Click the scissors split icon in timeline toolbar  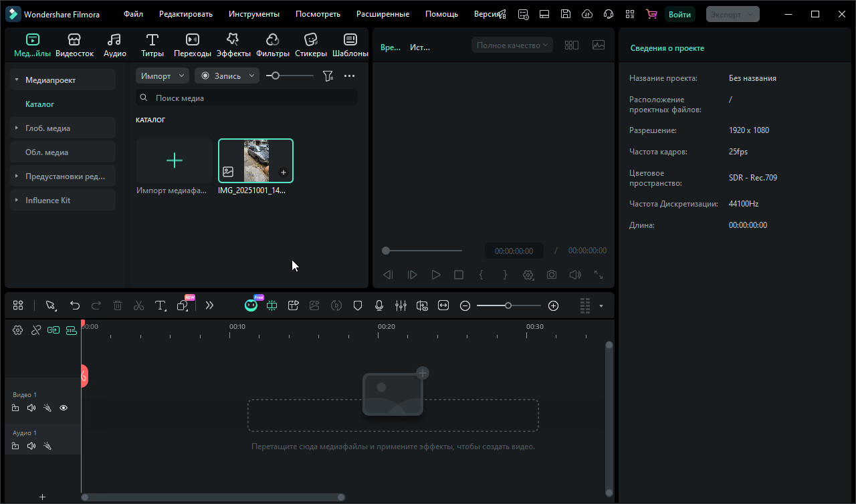point(138,305)
